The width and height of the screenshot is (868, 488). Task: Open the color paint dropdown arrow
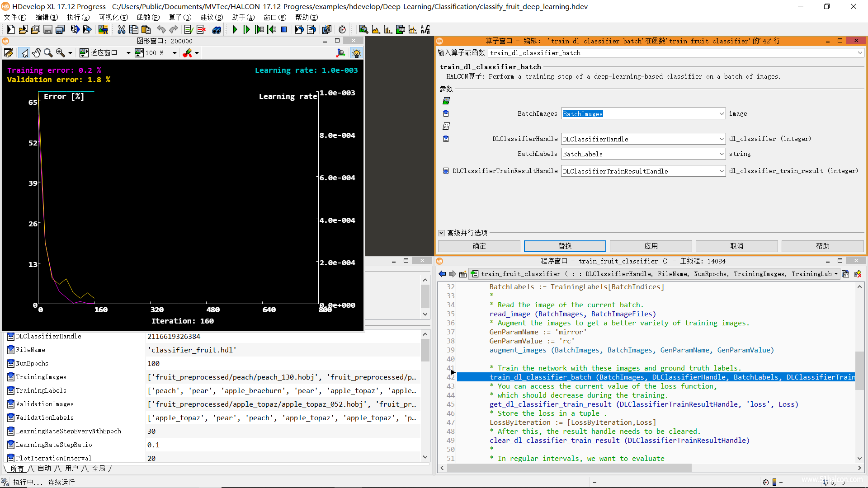[197, 53]
